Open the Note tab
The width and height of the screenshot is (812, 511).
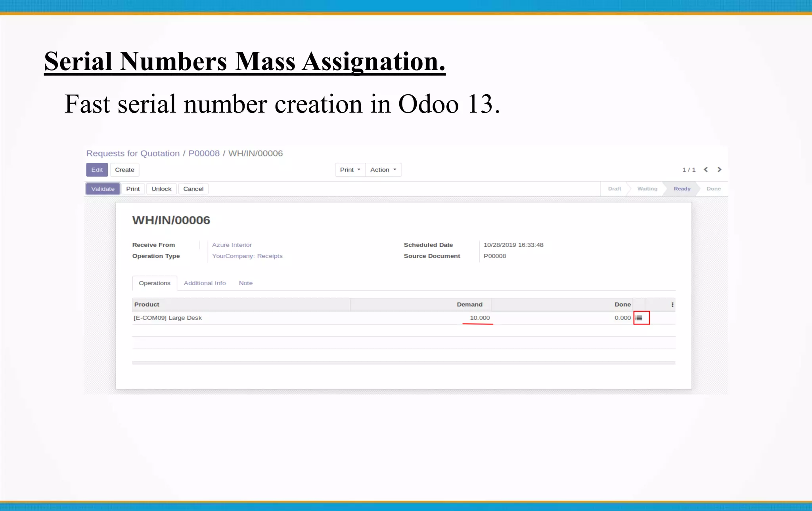pyautogui.click(x=246, y=283)
